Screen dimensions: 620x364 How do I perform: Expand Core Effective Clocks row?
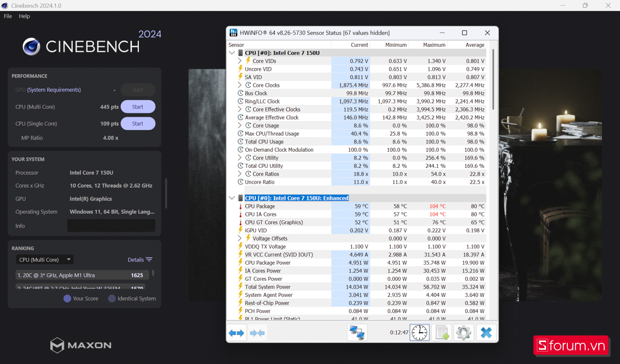click(x=240, y=109)
